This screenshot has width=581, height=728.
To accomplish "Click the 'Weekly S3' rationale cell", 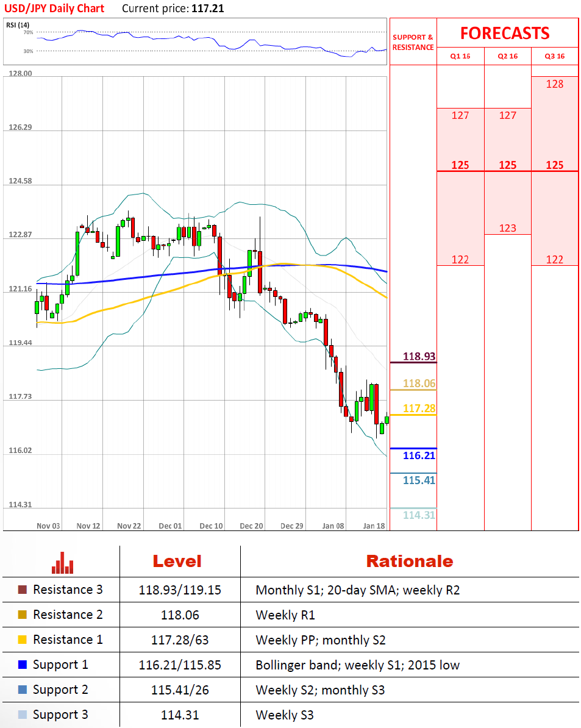I will pyautogui.click(x=285, y=715).
